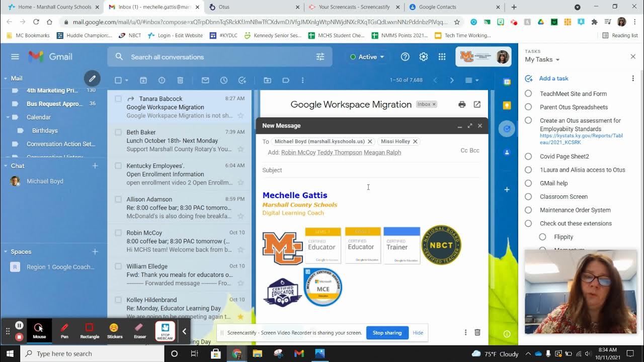644x362 pixels.
Task: Select the Pen tool in Screencastify
Action: (x=64, y=331)
